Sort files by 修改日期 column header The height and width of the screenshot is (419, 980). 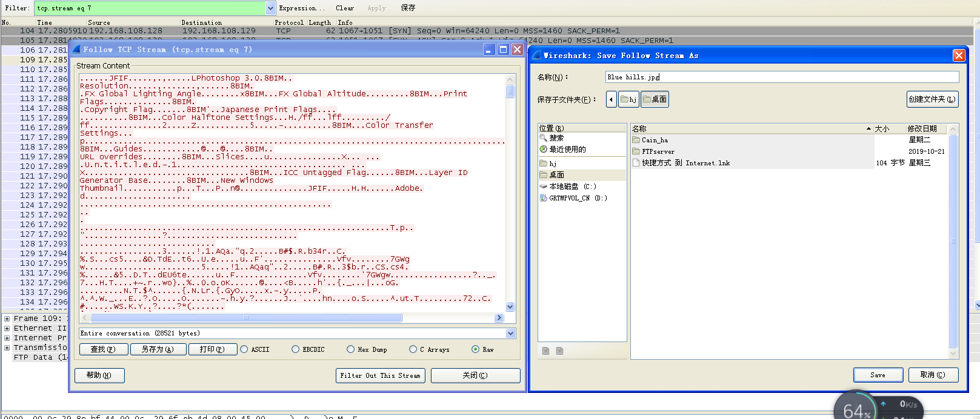[926, 128]
